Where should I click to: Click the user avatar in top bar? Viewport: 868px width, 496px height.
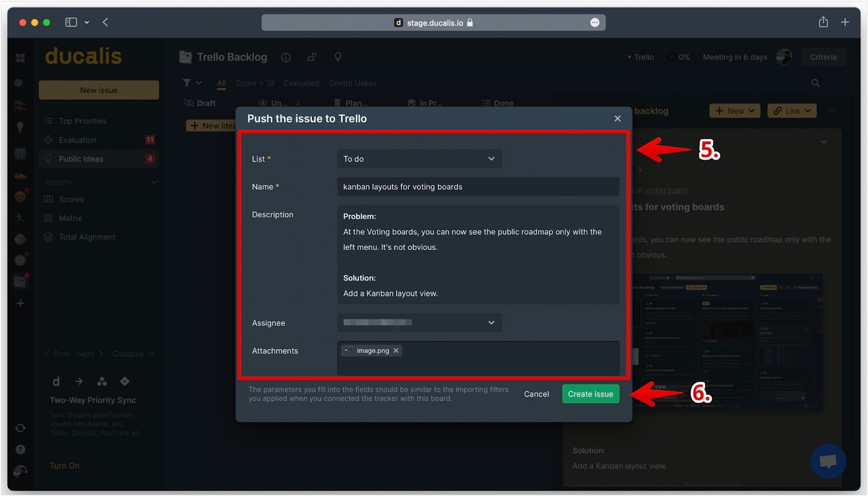784,56
